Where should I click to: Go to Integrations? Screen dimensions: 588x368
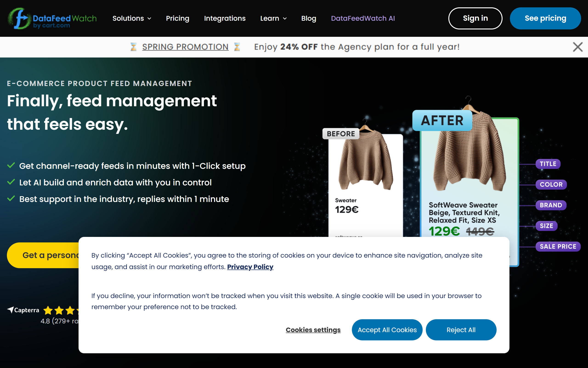tap(225, 18)
